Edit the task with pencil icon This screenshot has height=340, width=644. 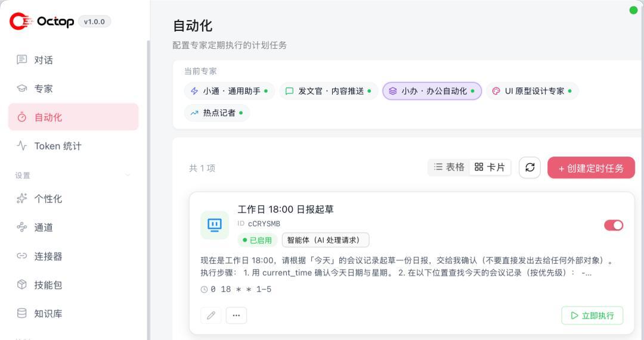pos(211,316)
